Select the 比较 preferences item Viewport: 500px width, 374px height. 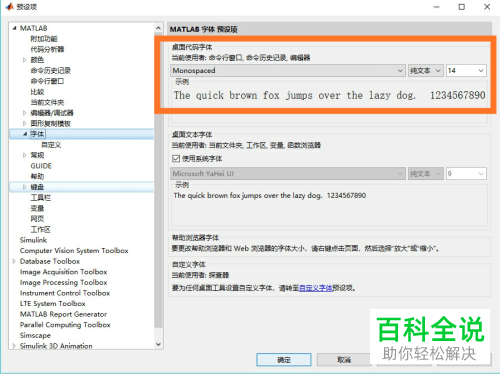pyautogui.click(x=37, y=92)
